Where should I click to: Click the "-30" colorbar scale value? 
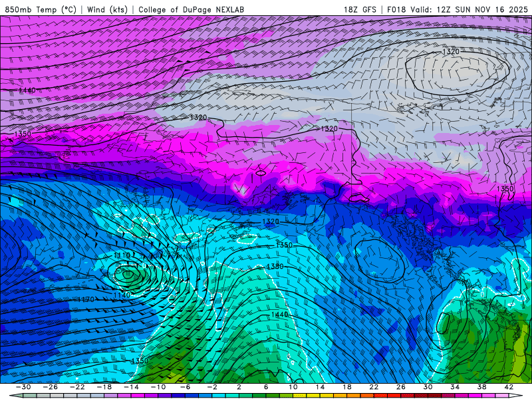pyautogui.click(x=23, y=387)
